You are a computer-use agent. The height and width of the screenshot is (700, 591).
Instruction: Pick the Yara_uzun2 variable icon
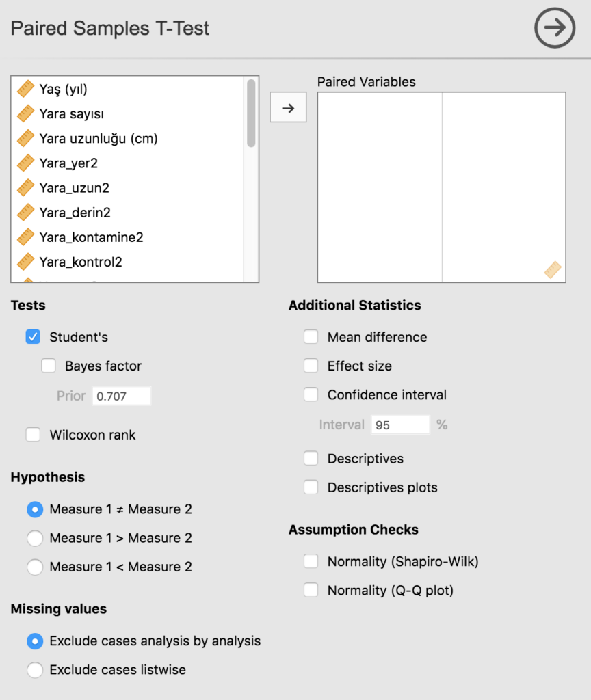pos(26,188)
